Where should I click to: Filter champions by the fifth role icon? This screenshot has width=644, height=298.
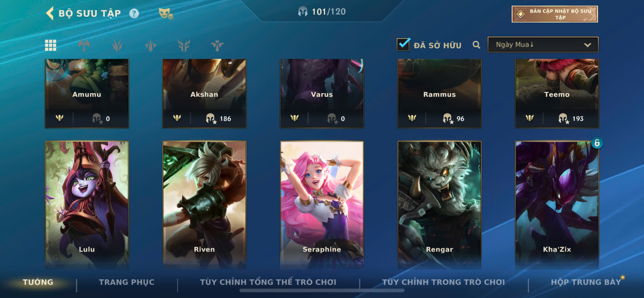click(x=217, y=45)
